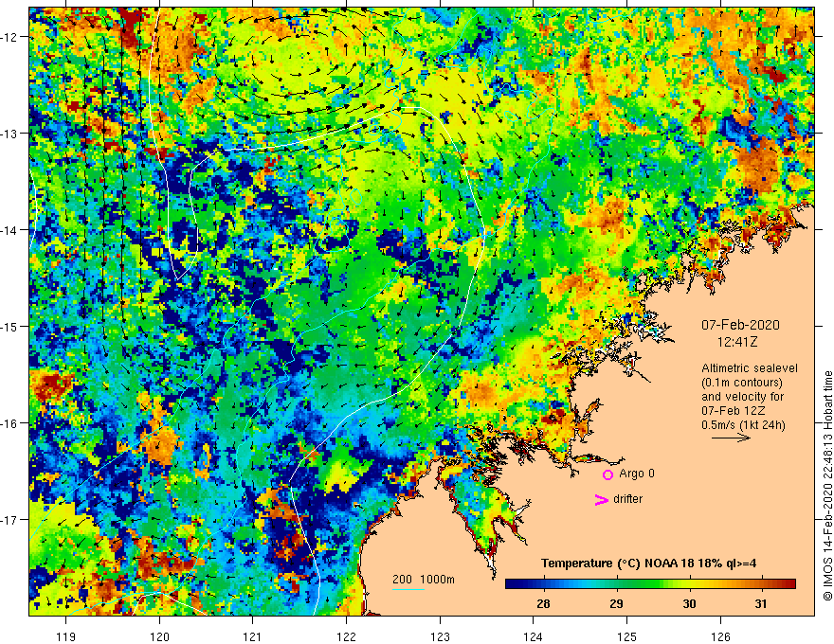Image resolution: width=834 pixels, height=644 pixels.
Task: Click the 'and velocity for' caption line
Action: coord(742,397)
